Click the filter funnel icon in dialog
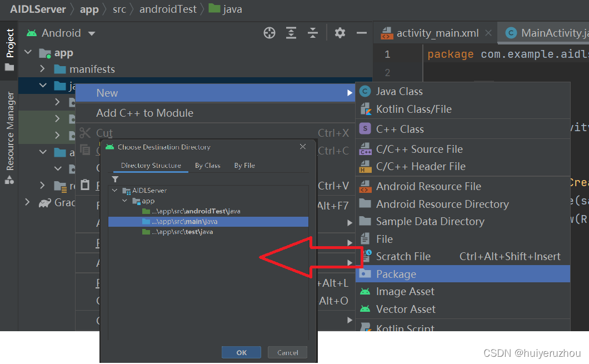 (x=116, y=179)
